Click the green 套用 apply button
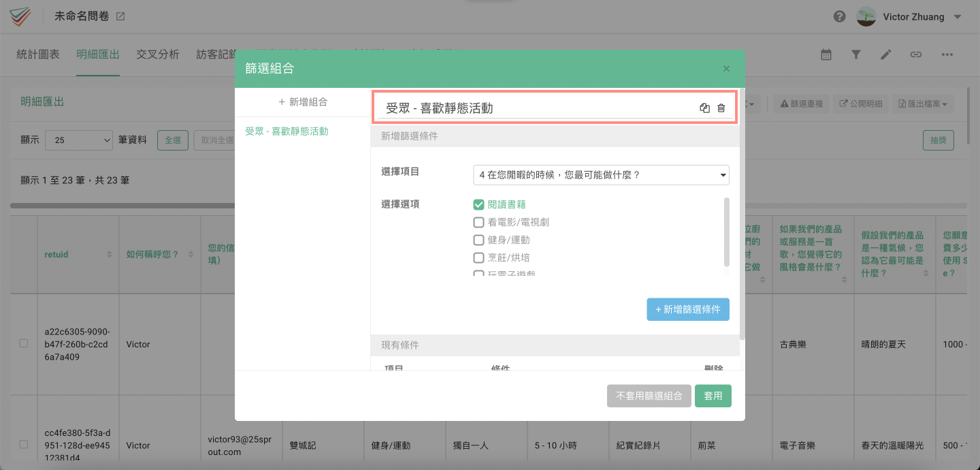This screenshot has height=470, width=980. tap(713, 396)
